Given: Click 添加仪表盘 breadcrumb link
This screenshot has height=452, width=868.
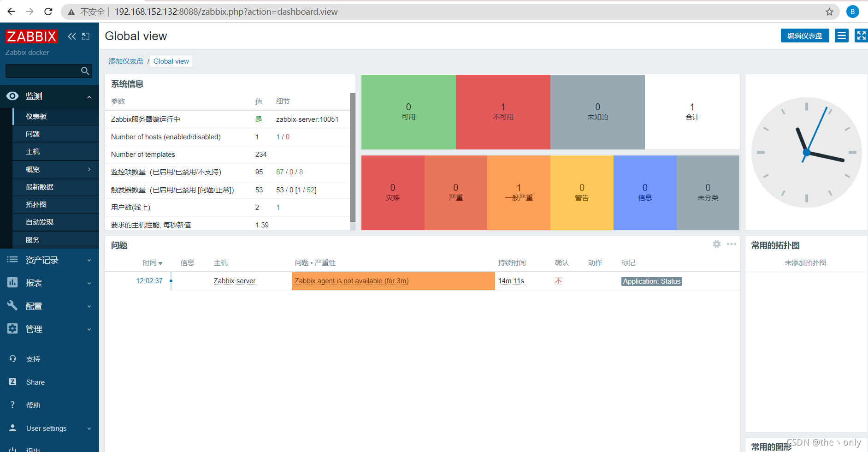Looking at the screenshot, I should [x=126, y=61].
